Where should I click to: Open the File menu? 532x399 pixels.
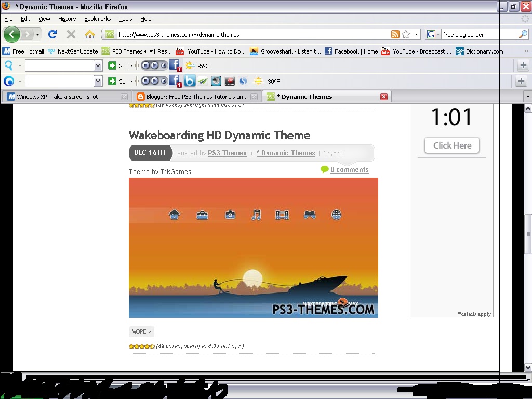pyautogui.click(x=8, y=19)
